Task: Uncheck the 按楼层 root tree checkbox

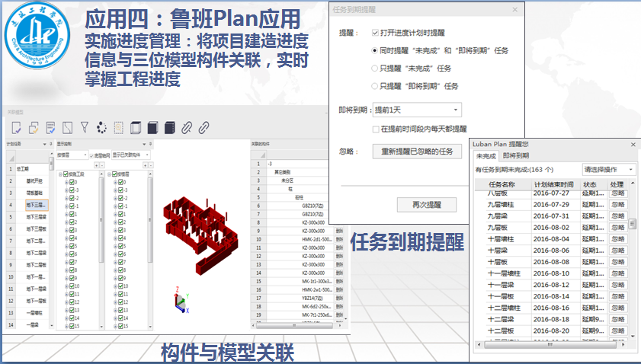Action: [114, 174]
